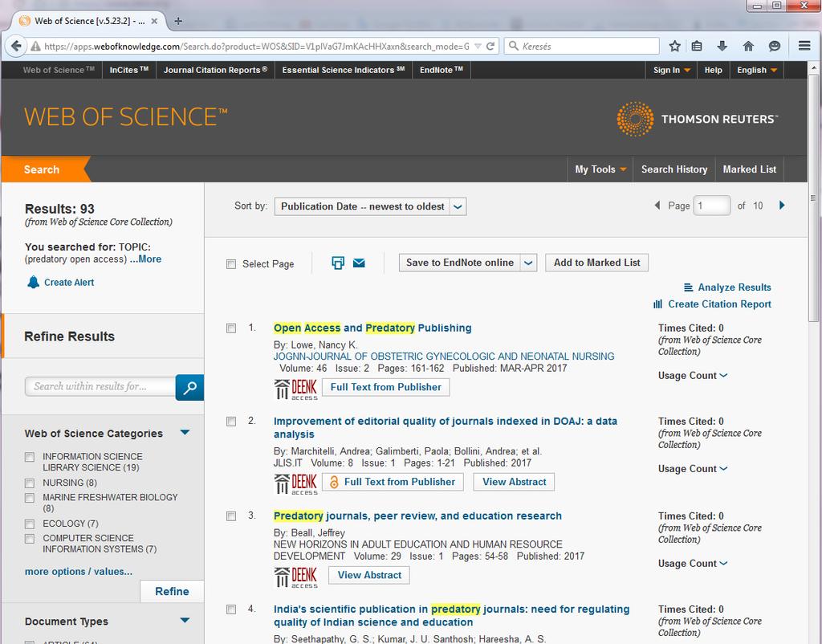Open more options / values link
The height and width of the screenshot is (644, 822).
[x=79, y=572]
